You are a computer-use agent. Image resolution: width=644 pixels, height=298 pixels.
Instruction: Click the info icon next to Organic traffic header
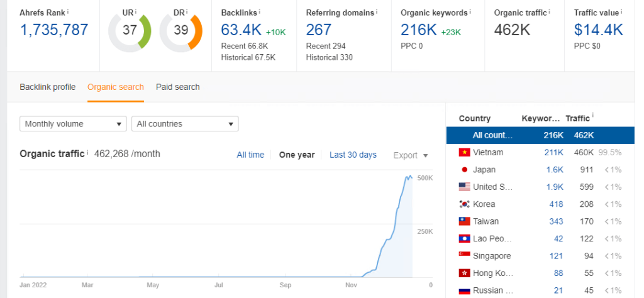(x=550, y=11)
